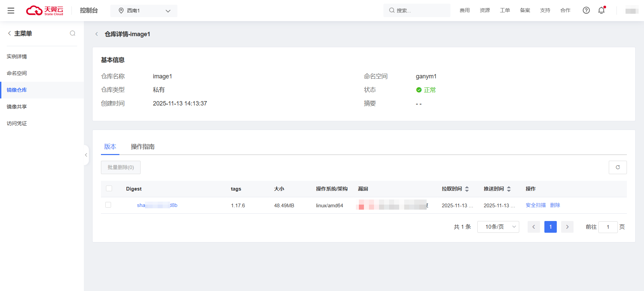Sort by 推送时间 column
Image resolution: width=644 pixels, height=291 pixels.
[508, 189]
